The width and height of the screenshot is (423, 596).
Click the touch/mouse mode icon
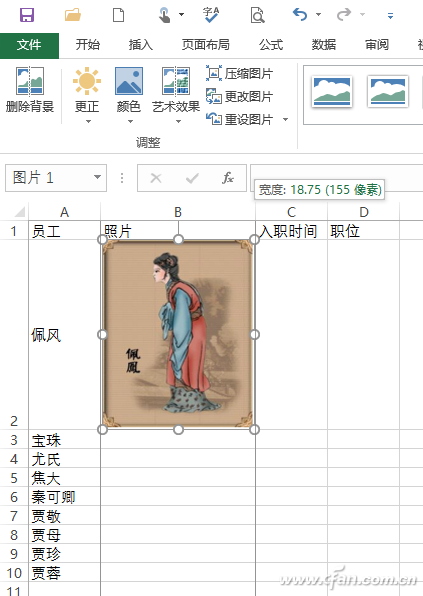(x=164, y=15)
